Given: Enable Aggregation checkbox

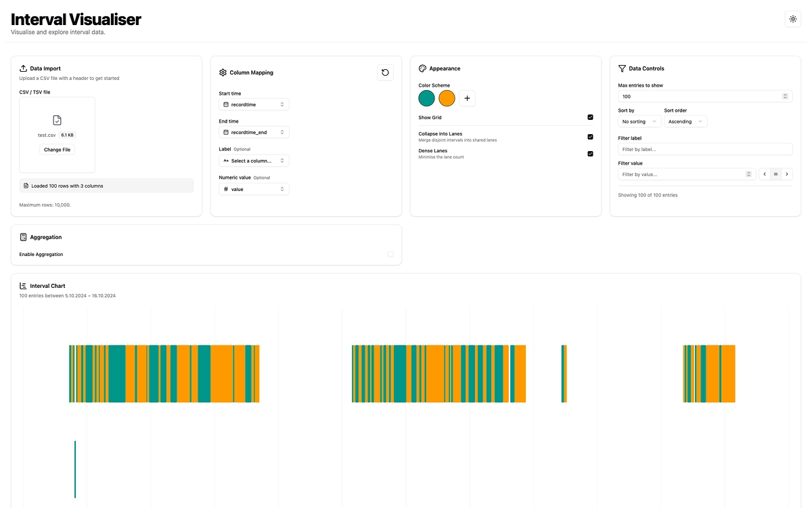Looking at the screenshot, I should tap(390, 254).
